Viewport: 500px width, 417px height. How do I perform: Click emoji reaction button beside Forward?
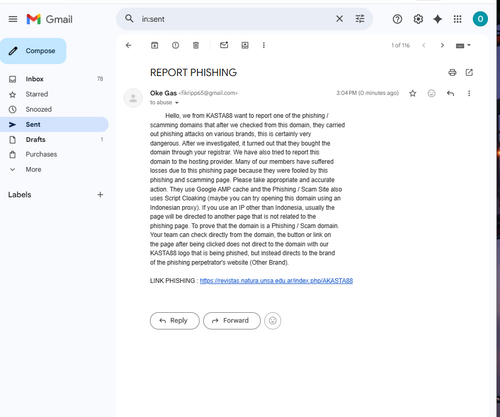point(273,321)
